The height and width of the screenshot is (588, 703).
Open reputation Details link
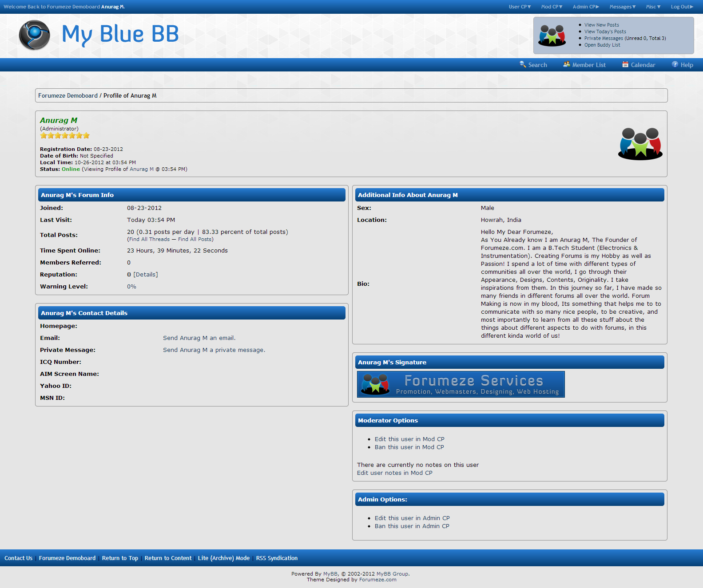pyautogui.click(x=146, y=275)
